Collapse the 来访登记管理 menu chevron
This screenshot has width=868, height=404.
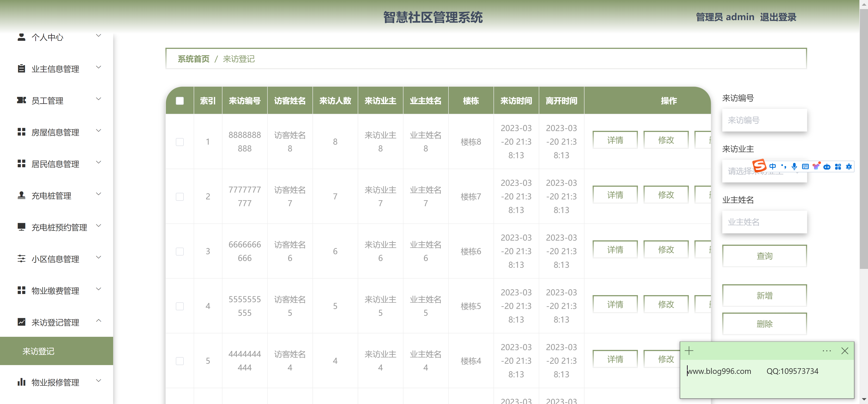[99, 320]
